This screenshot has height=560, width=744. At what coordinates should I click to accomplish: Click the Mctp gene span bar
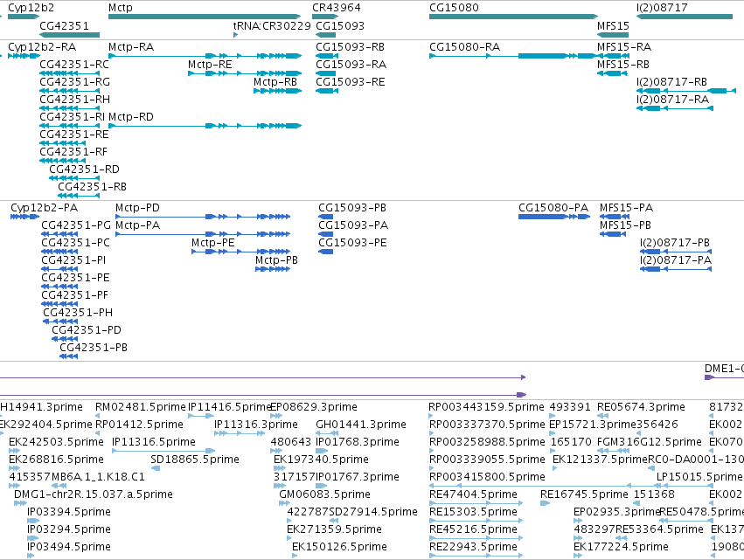[205, 17]
